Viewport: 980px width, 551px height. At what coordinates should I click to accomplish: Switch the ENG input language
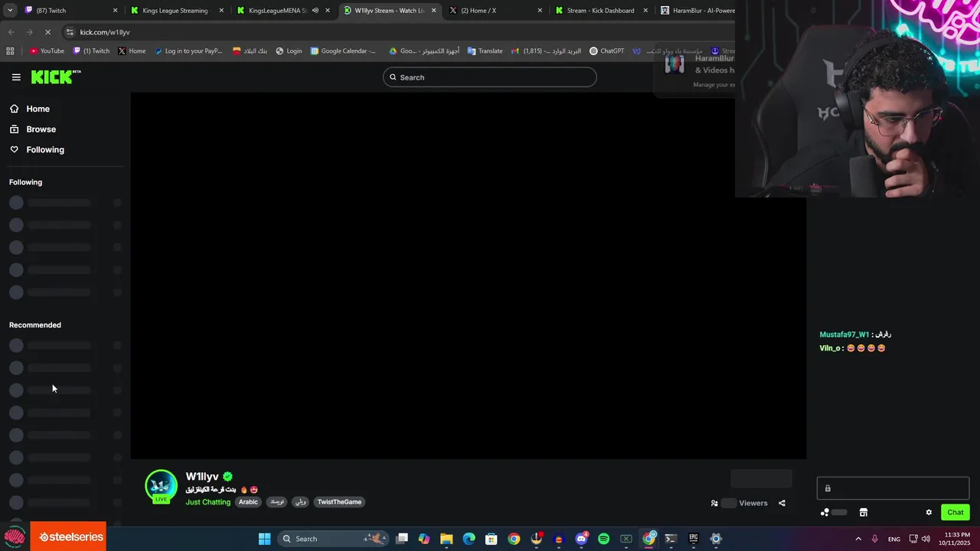pyautogui.click(x=894, y=539)
